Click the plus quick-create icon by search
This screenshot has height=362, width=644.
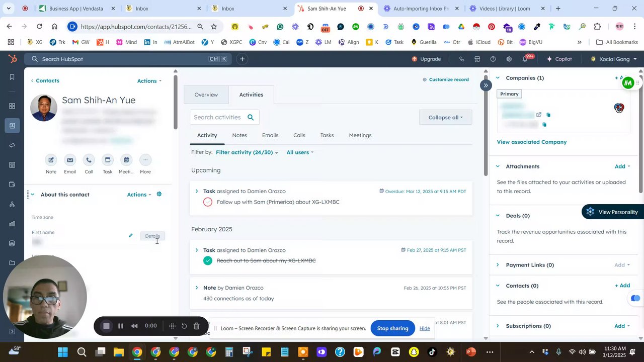pos(242,59)
